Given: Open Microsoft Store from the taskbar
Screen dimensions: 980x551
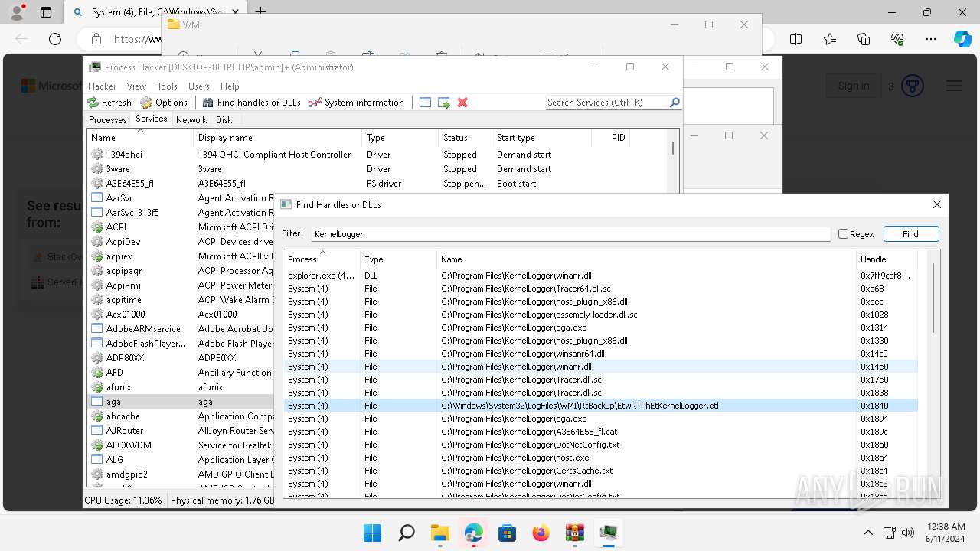Looking at the screenshot, I should (x=508, y=533).
